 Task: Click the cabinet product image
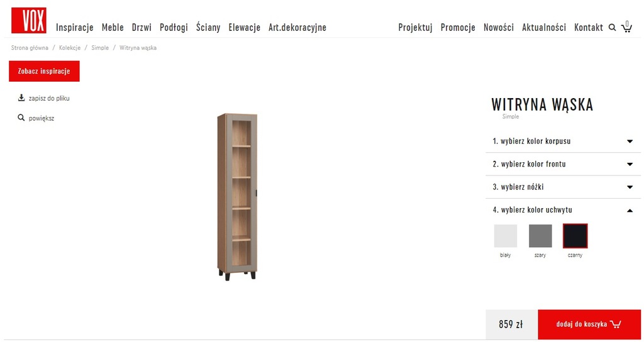[237, 197]
